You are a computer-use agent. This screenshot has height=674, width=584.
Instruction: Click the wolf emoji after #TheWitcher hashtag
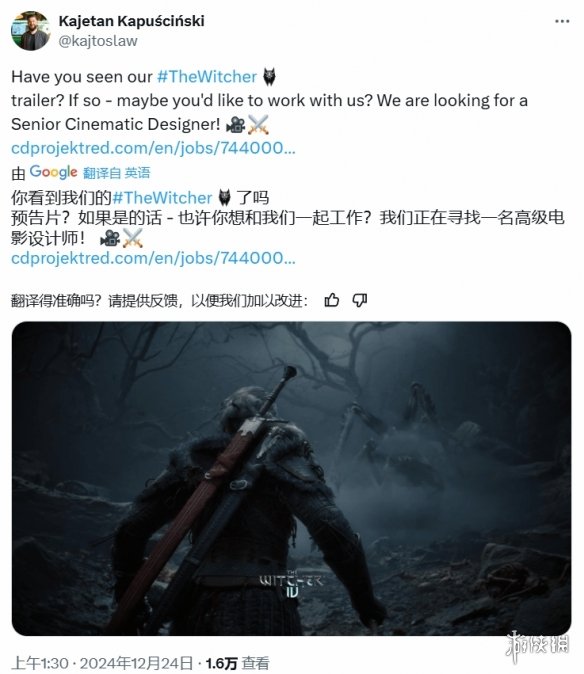269,77
